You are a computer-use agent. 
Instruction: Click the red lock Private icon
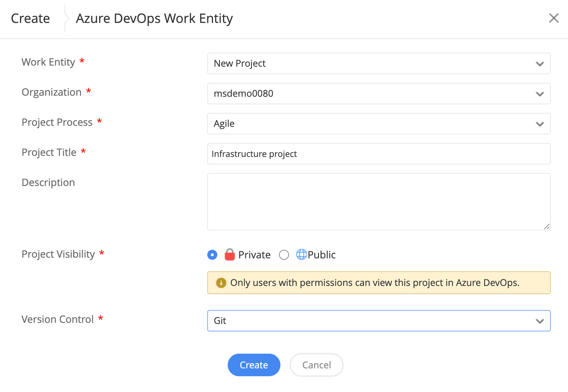(x=229, y=254)
